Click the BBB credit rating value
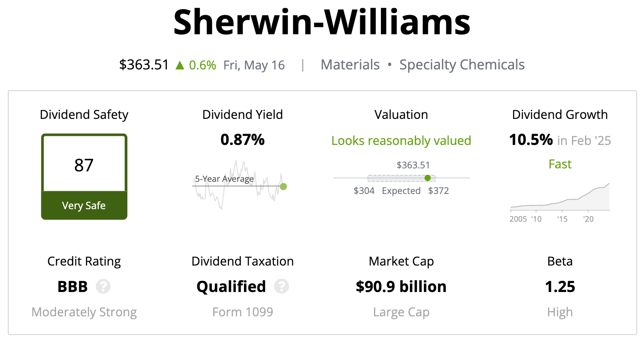Viewport: 644px width, 338px height. coord(73,286)
